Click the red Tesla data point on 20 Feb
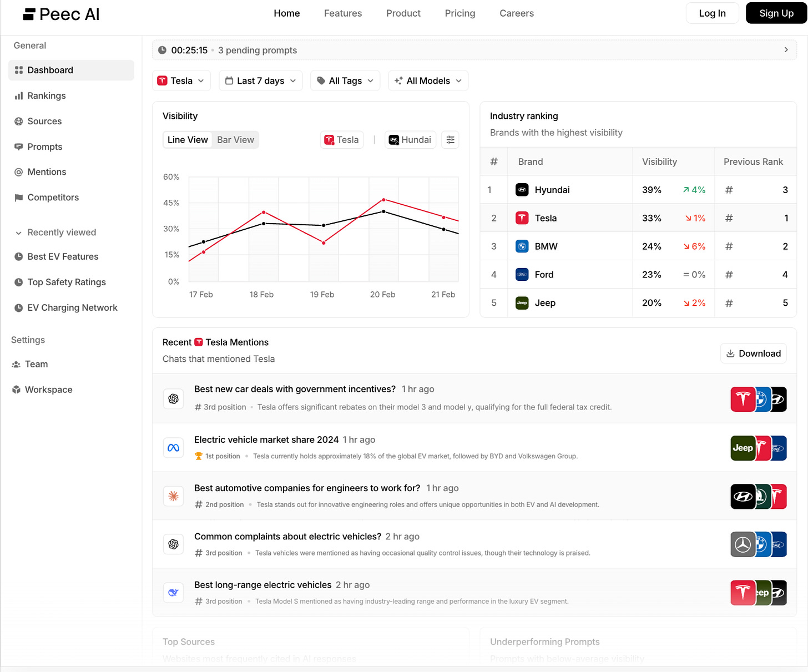808x672 pixels. 383,200
